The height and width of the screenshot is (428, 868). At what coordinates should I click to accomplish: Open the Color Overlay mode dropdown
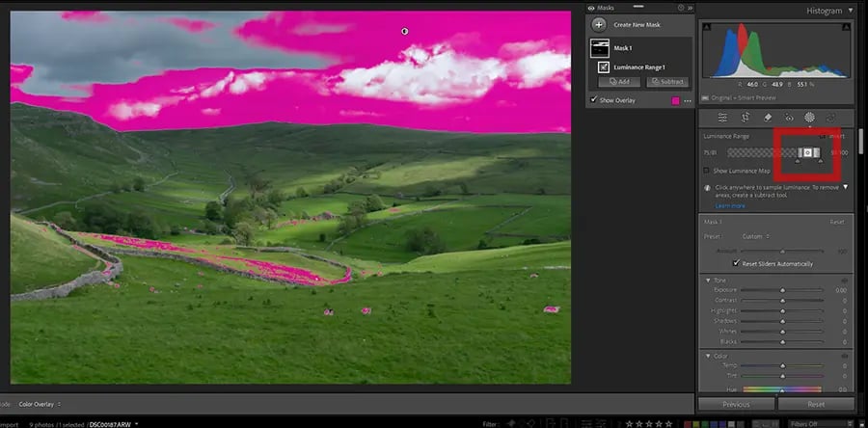click(40, 404)
